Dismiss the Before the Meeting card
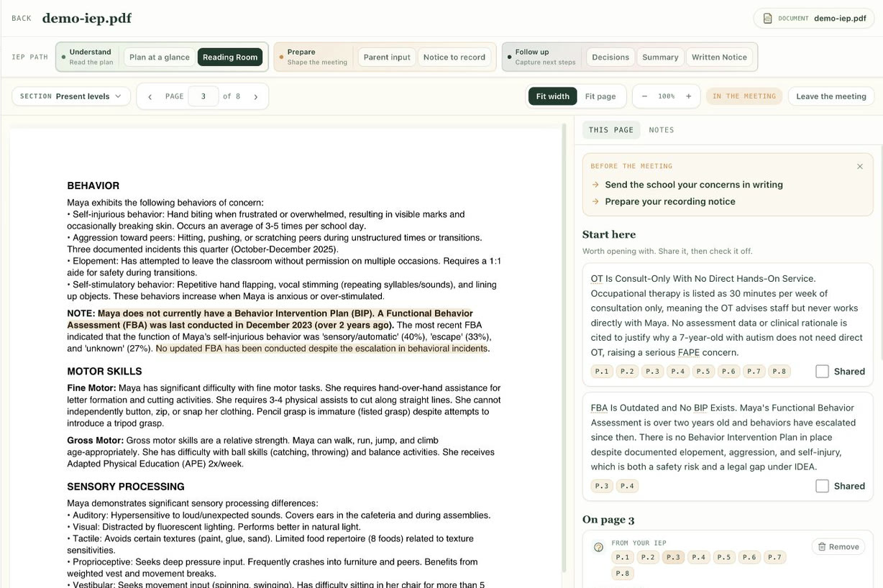Screen dimensions: 883x588 tap(859, 166)
